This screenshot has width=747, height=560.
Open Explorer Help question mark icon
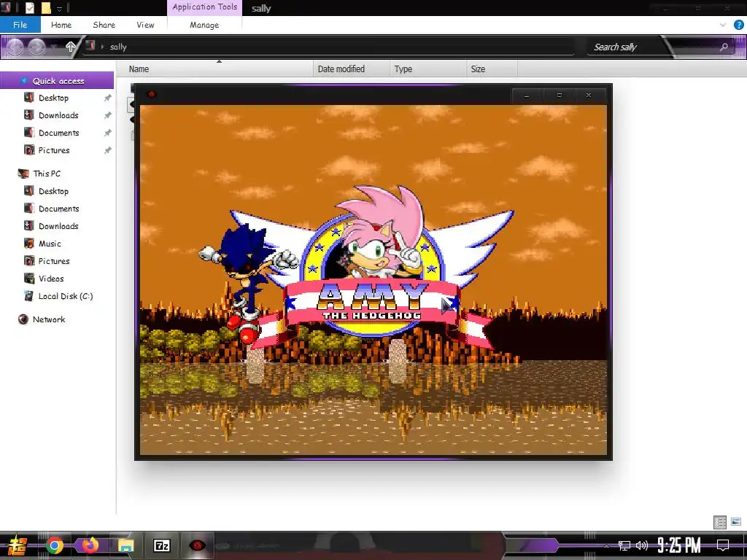click(739, 25)
